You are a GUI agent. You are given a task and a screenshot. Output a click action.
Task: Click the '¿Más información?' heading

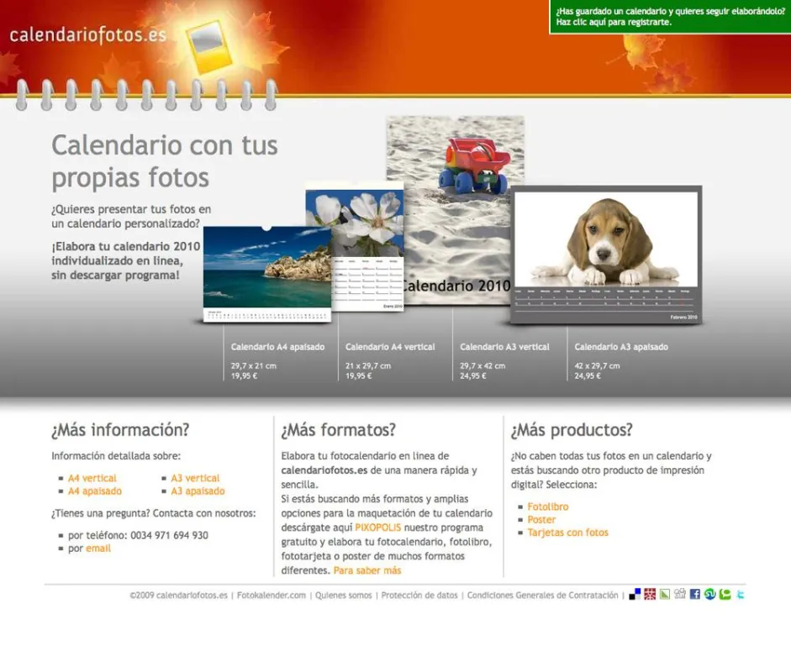[120, 430]
